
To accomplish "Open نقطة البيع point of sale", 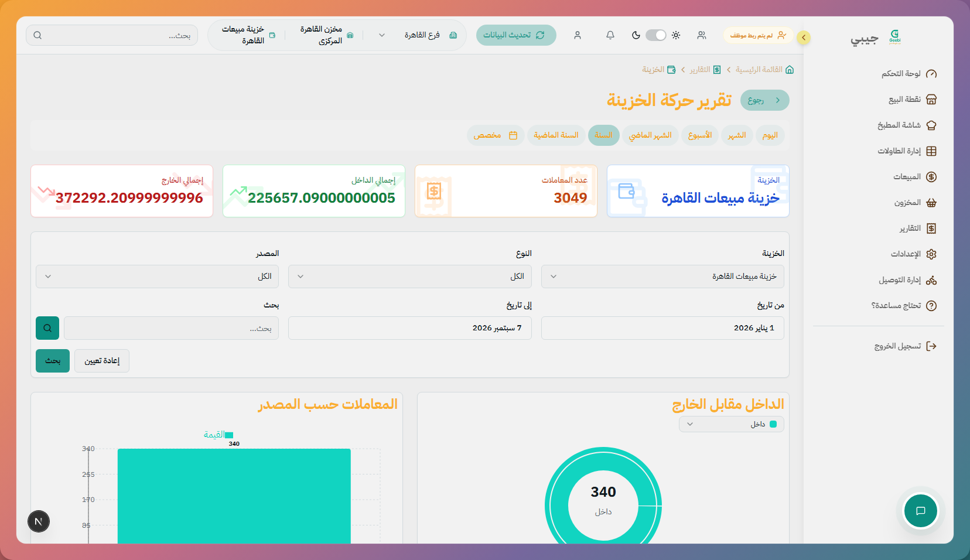I will (x=913, y=100).
